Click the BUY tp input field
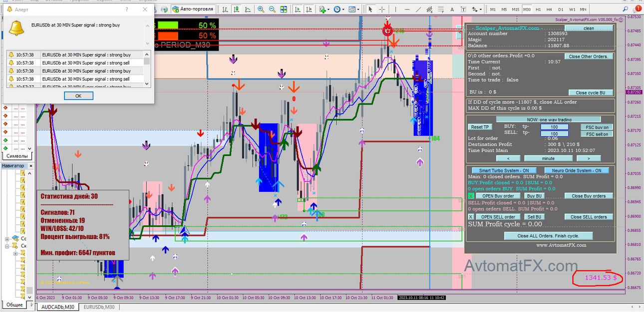Image resolution: width=644 pixels, height=312 pixels. click(x=555, y=127)
